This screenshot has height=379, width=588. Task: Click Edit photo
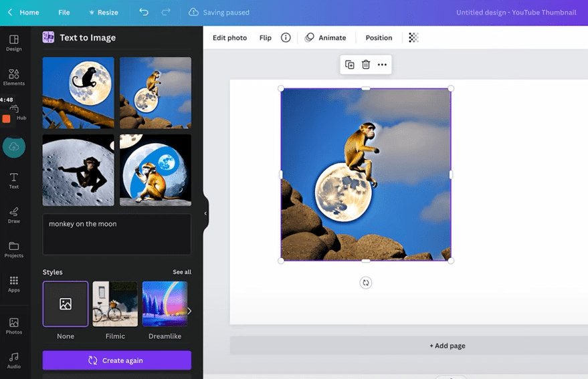coord(230,37)
